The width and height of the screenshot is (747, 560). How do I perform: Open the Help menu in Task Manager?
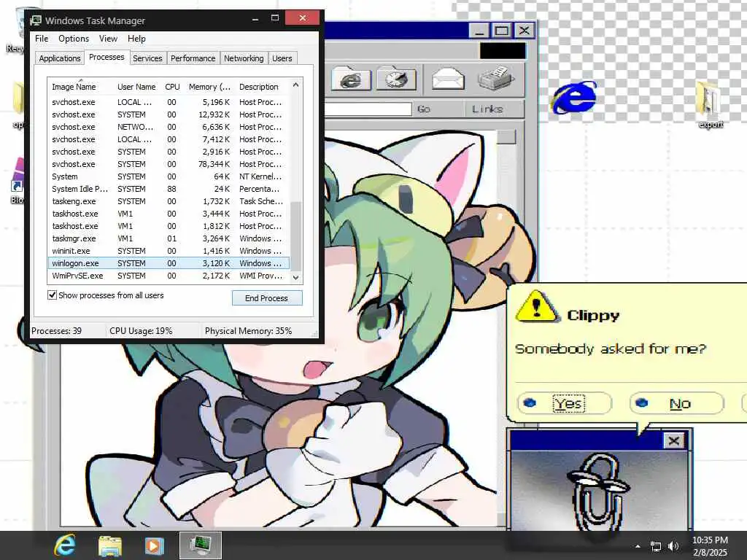coord(136,39)
